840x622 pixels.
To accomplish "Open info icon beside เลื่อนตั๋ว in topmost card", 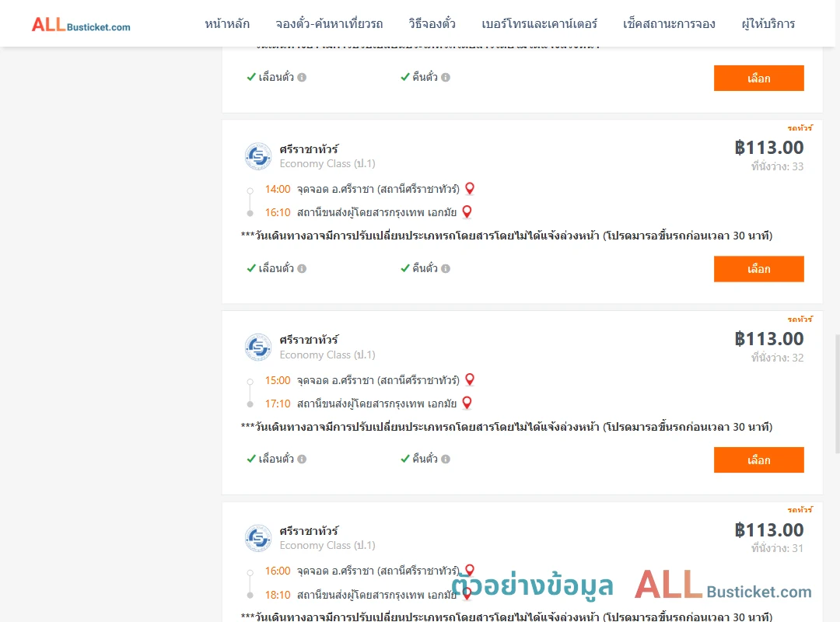I will [x=302, y=77].
